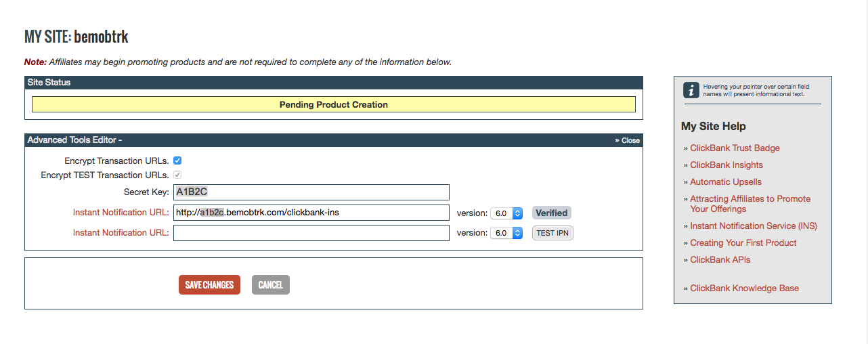Open Instant Notification Service (INS) link
Image resolution: width=868 pixels, height=344 pixels.
(754, 225)
